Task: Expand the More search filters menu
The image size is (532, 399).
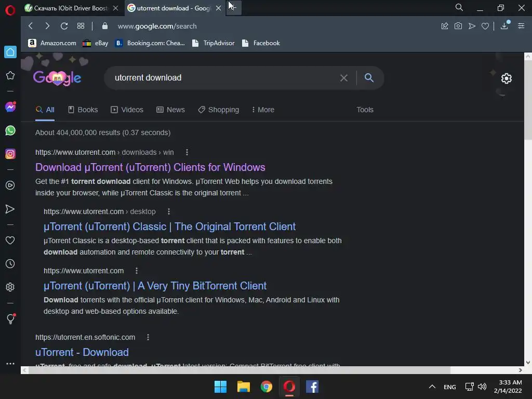Action: 263,110
